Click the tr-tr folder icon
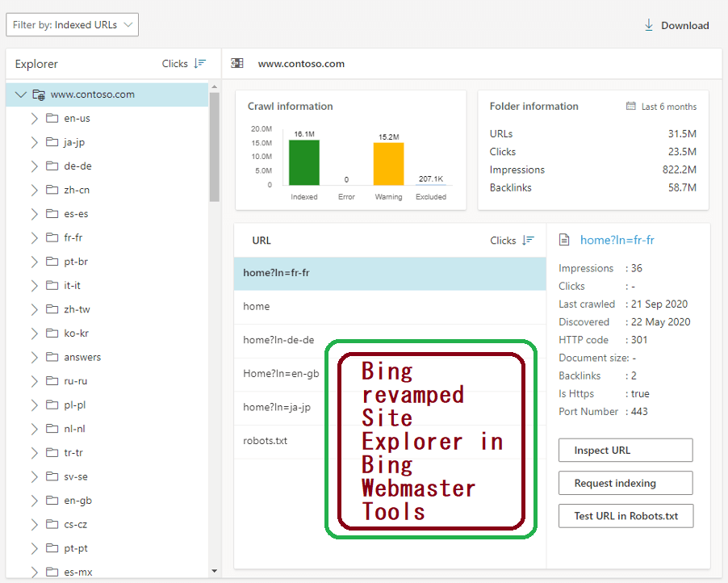Image resolution: width=728 pixels, height=583 pixels. tap(52, 452)
